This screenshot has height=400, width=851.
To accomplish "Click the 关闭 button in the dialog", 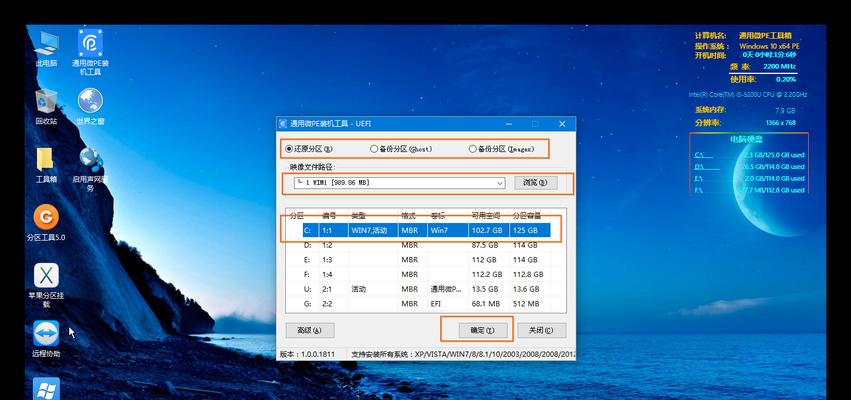I will (x=542, y=331).
